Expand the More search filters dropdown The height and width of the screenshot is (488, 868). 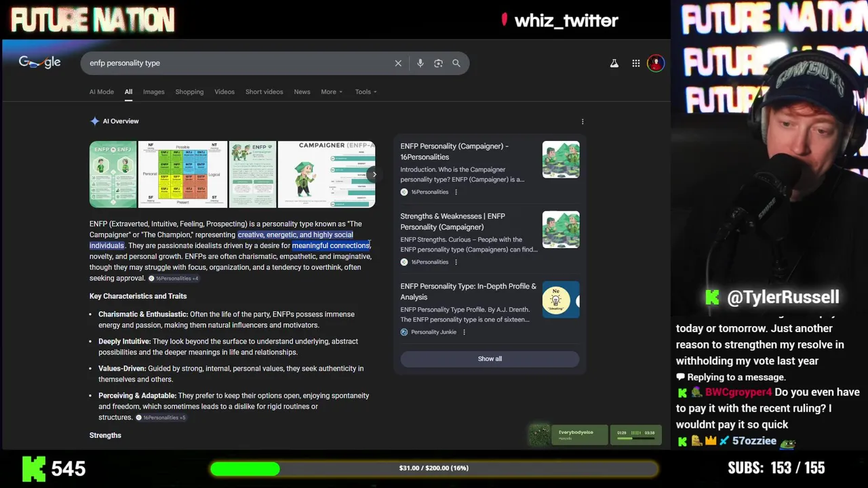(332, 91)
